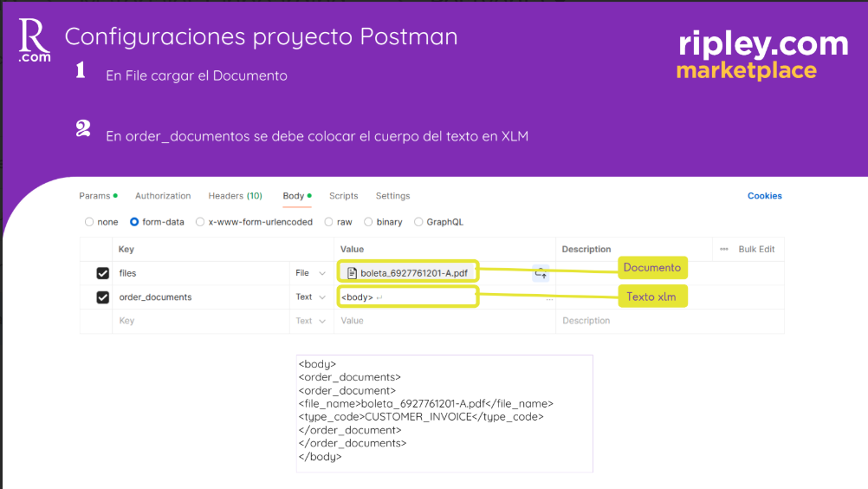Click the ripley.com marketplace logo
Screen dimensions: 868x489
point(763,55)
